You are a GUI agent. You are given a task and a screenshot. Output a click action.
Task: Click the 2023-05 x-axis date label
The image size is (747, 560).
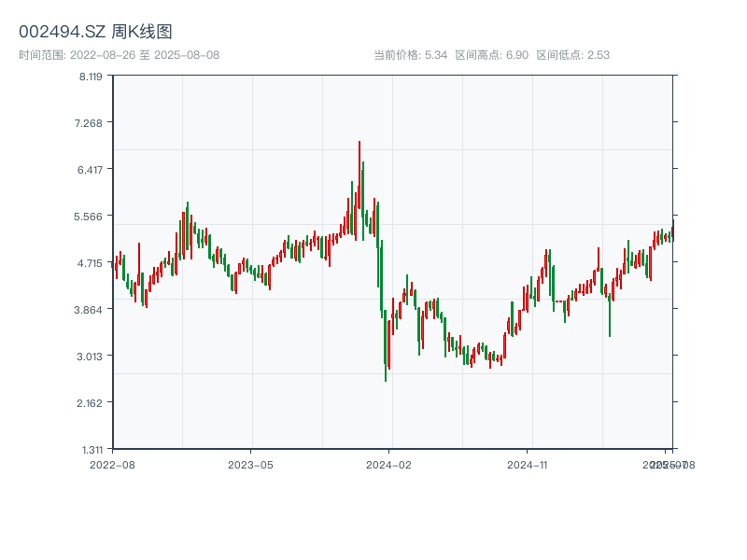pyautogui.click(x=251, y=464)
